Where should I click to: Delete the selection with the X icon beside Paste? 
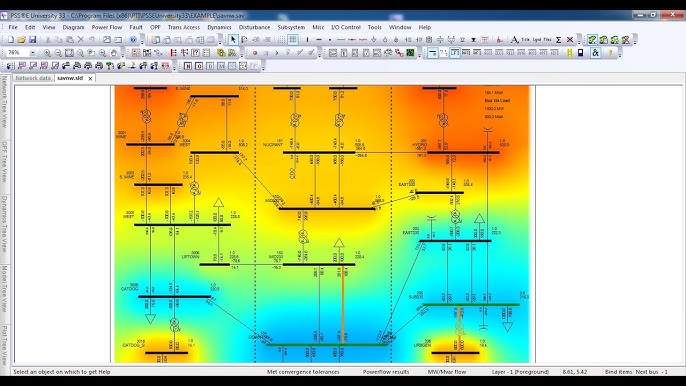point(80,40)
